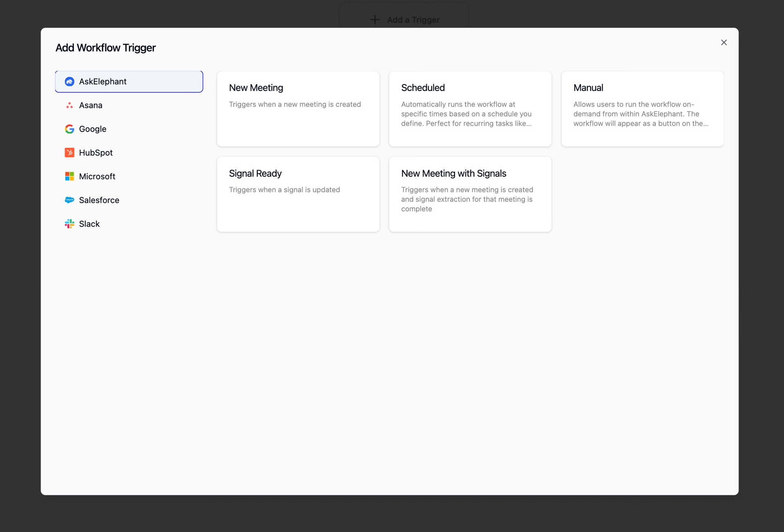Select the Microsoft label in the integration list

point(97,176)
